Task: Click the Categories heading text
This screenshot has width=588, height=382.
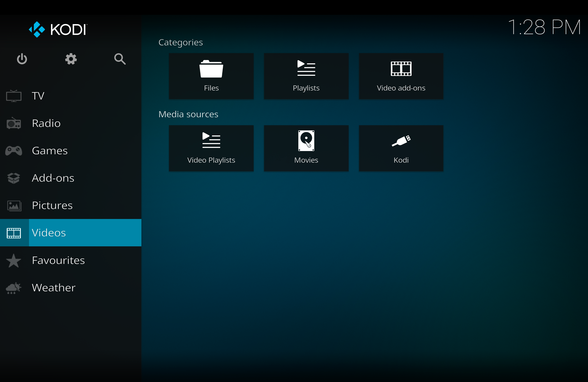Action: click(181, 43)
